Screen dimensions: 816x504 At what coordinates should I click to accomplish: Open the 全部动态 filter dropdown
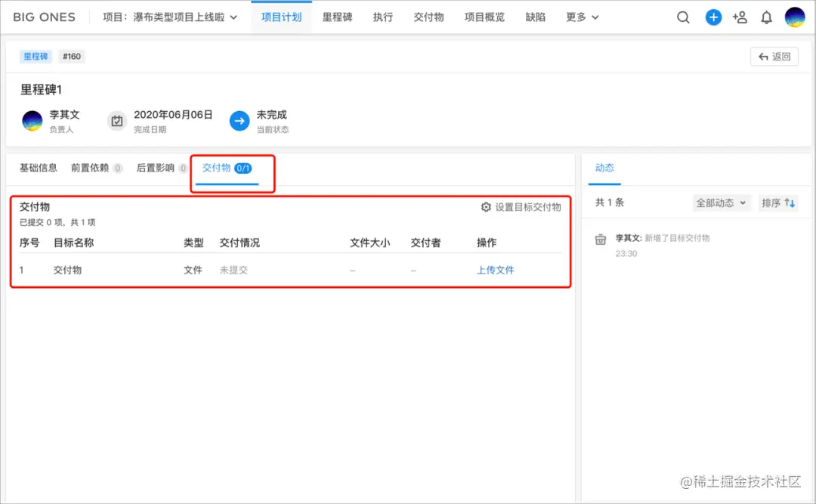[722, 203]
